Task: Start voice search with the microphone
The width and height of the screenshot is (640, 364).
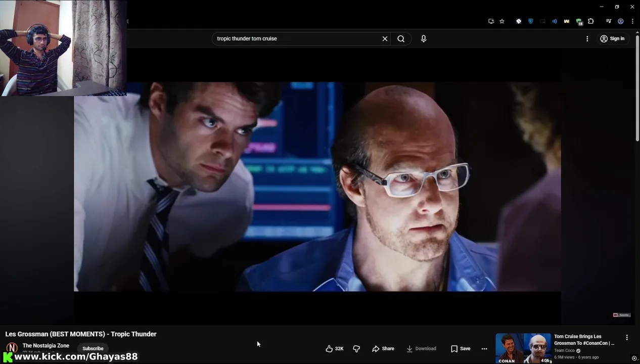Action: coord(424,38)
